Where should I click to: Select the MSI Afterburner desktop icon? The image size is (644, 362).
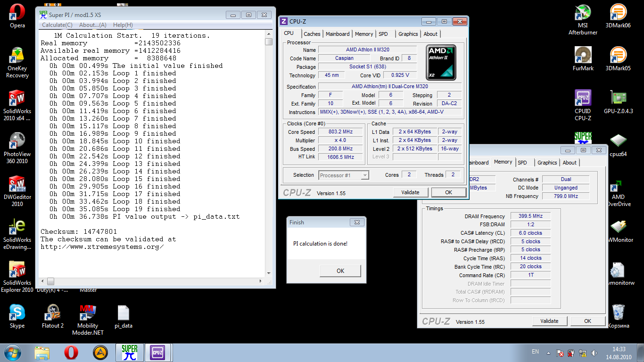pos(583,19)
